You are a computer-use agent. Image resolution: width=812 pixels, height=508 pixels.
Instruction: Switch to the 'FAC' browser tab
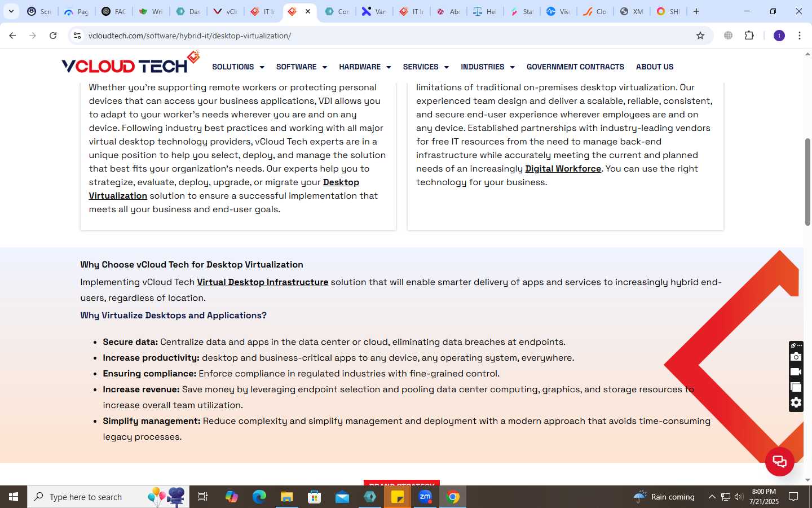(x=113, y=11)
